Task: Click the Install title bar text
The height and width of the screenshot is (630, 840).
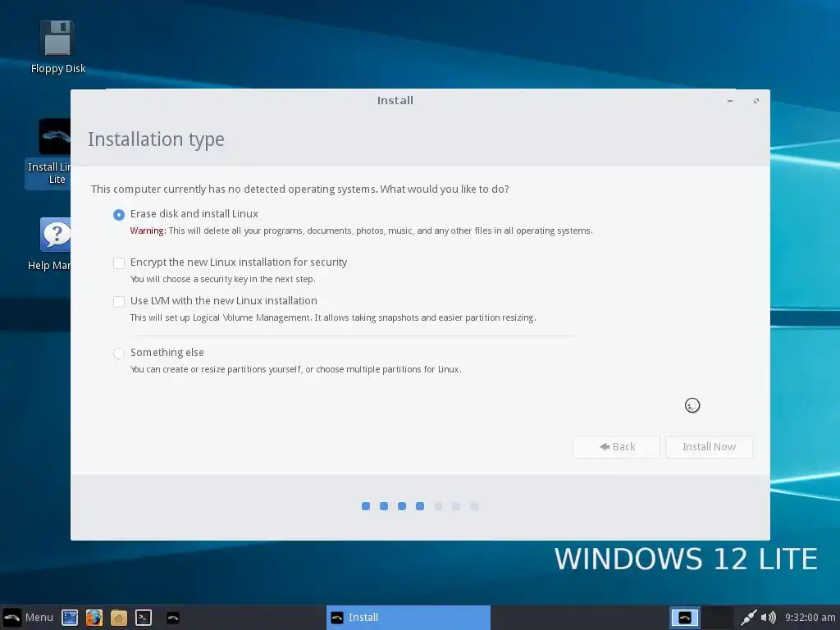Action: coord(395,101)
